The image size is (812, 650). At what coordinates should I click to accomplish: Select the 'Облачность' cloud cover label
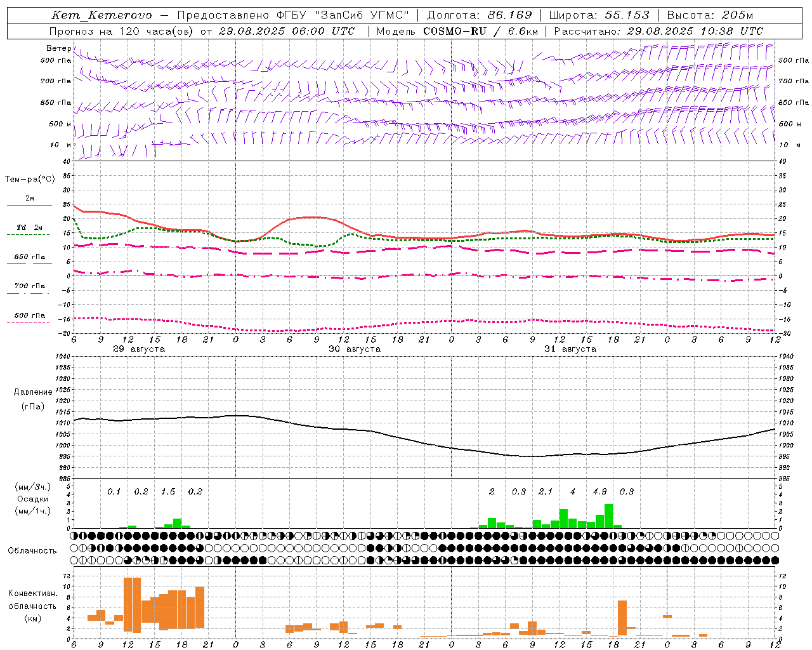pos(32,551)
